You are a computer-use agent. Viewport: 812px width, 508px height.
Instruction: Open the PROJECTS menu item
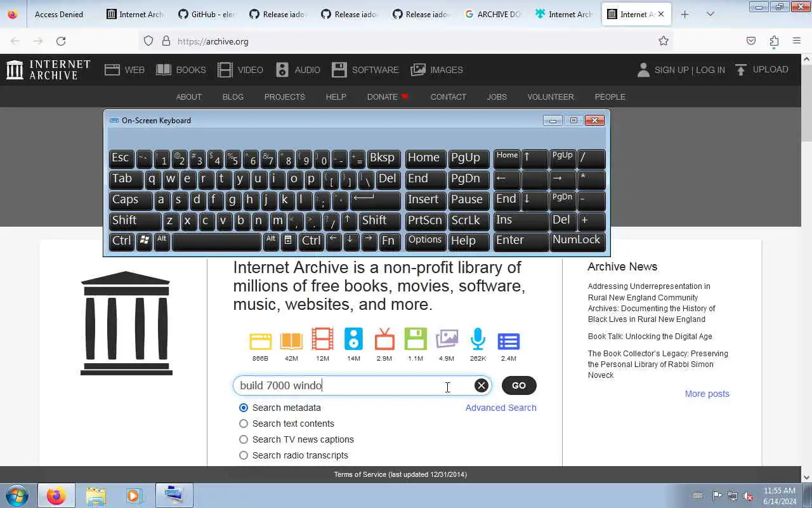(284, 97)
